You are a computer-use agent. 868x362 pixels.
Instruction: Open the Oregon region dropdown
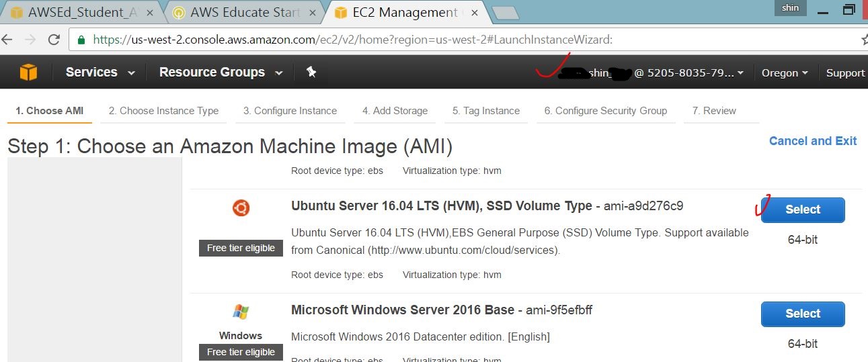click(x=784, y=73)
